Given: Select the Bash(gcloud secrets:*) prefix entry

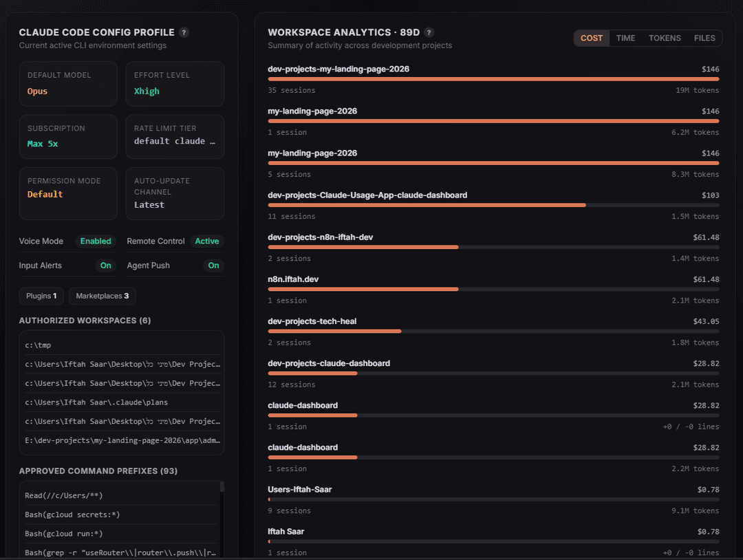Looking at the screenshot, I should point(120,515).
